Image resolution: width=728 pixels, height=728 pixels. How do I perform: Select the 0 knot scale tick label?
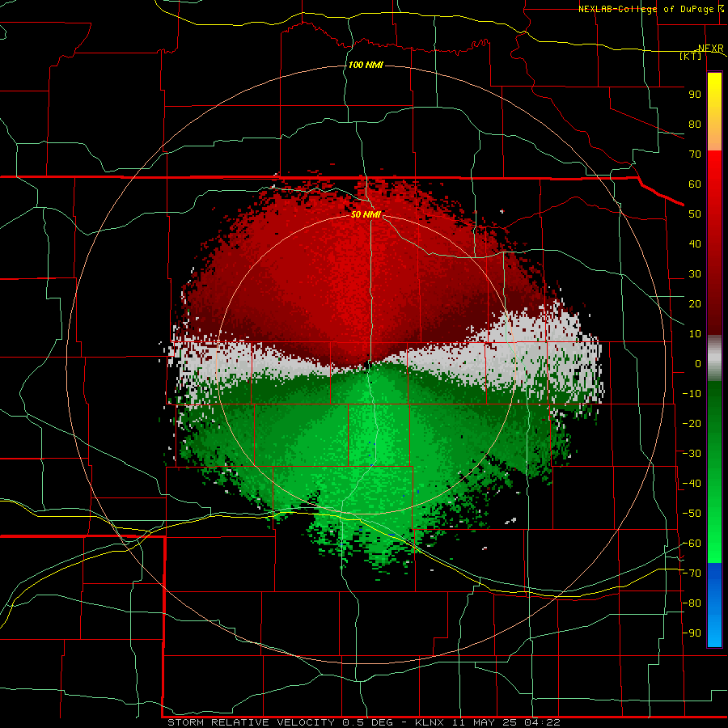[698, 363]
